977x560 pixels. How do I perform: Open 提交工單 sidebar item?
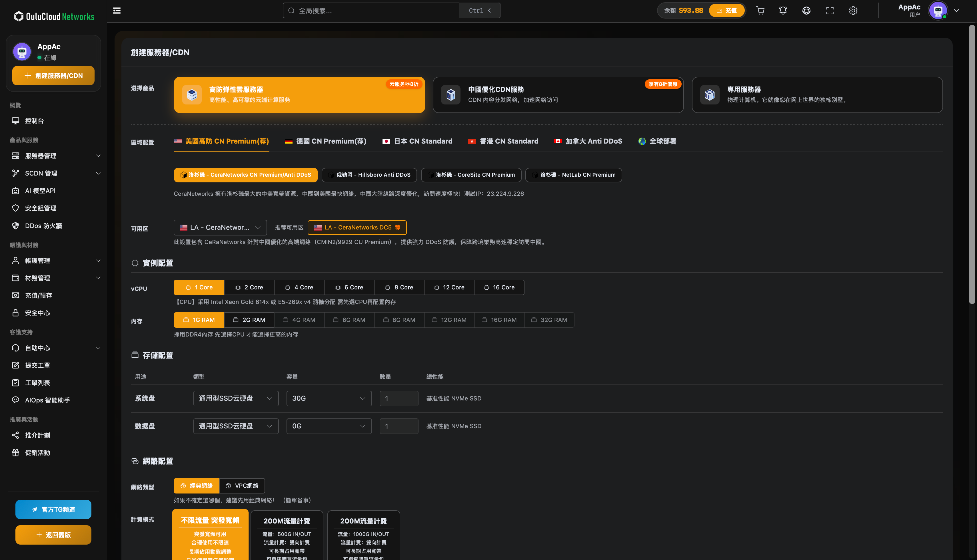(53, 365)
